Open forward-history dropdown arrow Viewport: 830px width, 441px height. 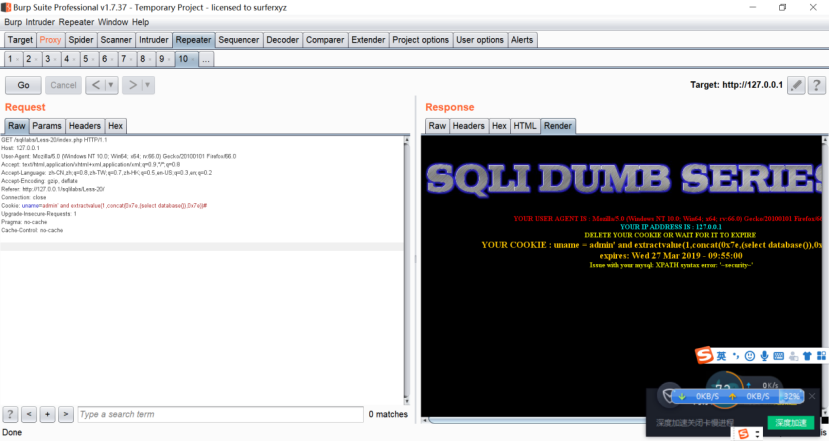coord(148,85)
